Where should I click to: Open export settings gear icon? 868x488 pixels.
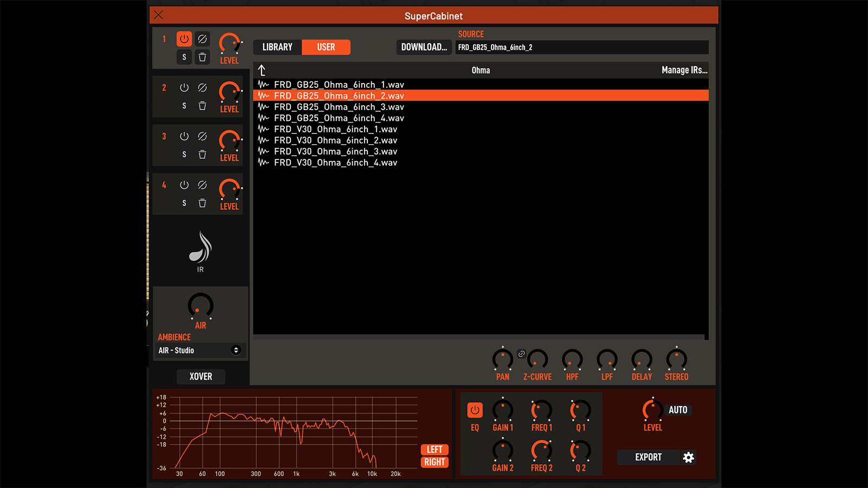tap(688, 458)
